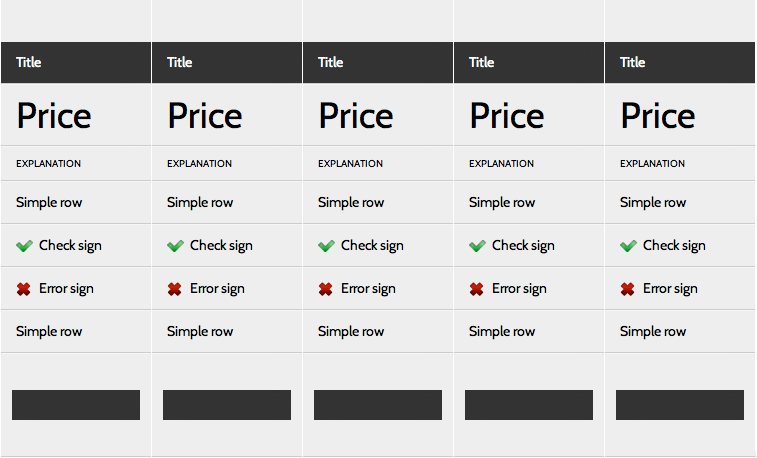Click the green check icon in first column
The width and height of the screenshot is (757, 458).
point(24,246)
